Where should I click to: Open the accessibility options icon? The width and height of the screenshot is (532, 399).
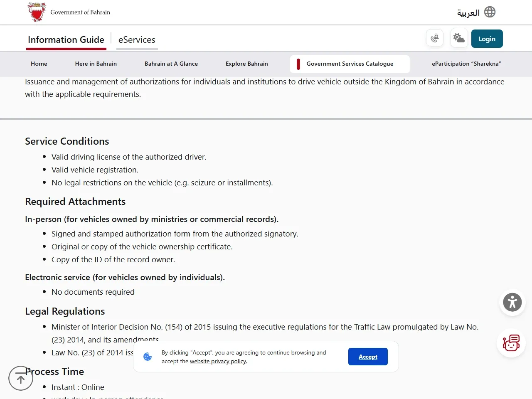tap(512, 302)
